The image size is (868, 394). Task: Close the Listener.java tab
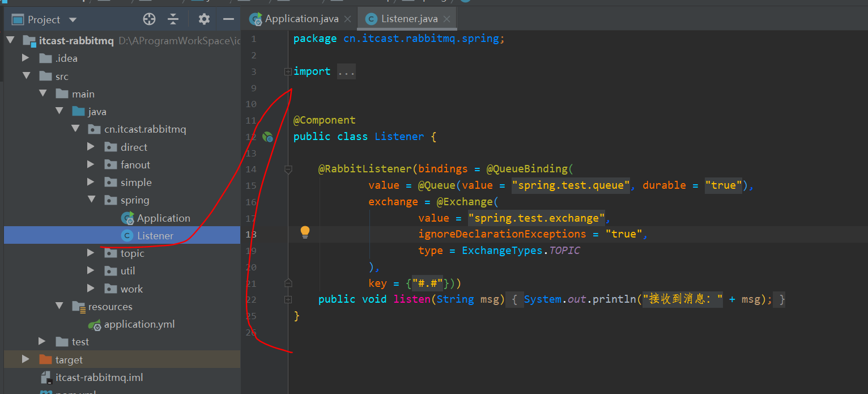point(448,19)
